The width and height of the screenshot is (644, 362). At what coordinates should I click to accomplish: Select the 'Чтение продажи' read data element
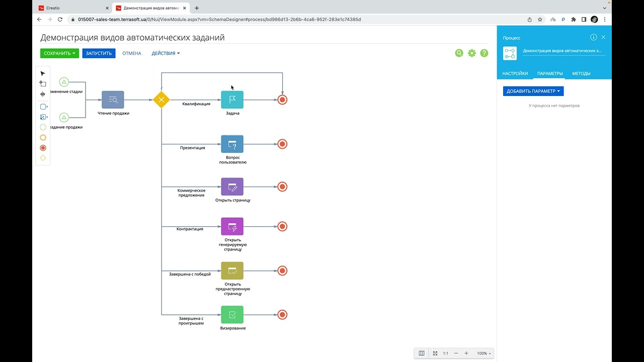pos(113,100)
